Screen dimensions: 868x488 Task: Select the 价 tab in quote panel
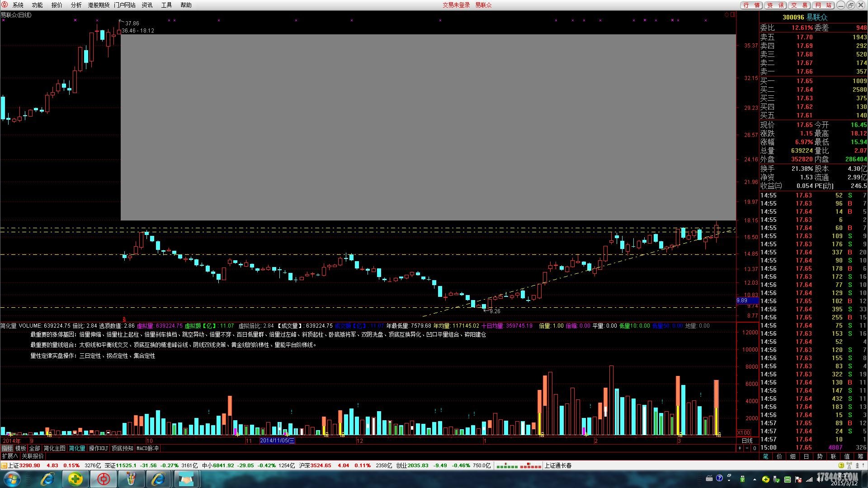coord(779,456)
